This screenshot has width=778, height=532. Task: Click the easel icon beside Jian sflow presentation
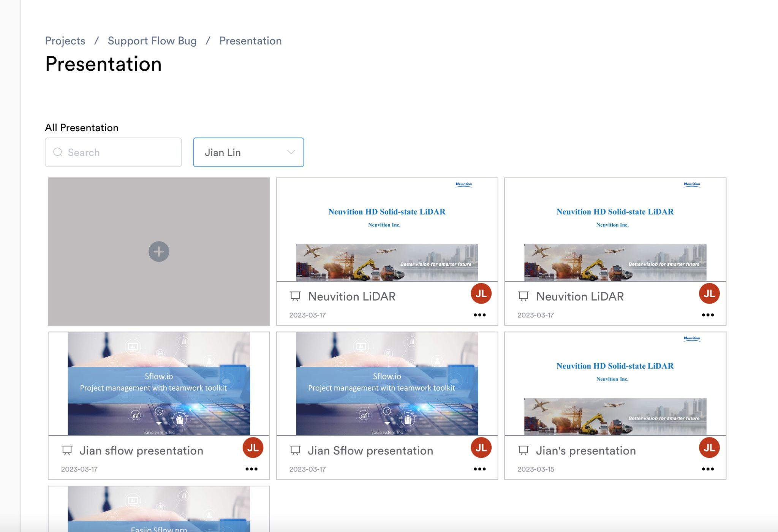[x=67, y=451]
